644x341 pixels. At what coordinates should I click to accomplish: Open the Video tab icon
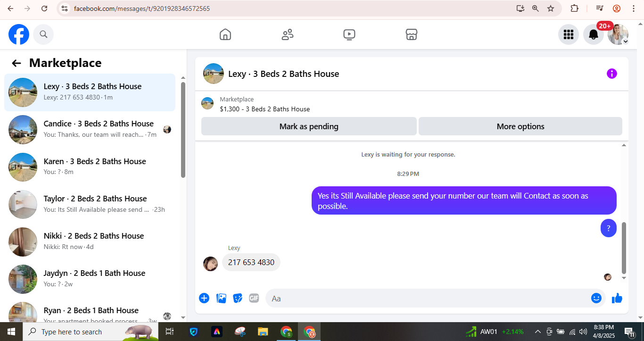click(349, 34)
